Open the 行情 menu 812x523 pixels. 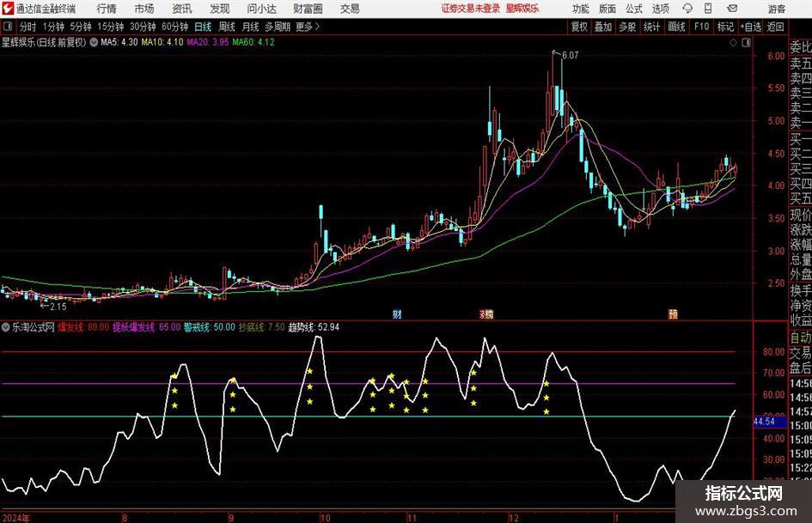(107, 9)
